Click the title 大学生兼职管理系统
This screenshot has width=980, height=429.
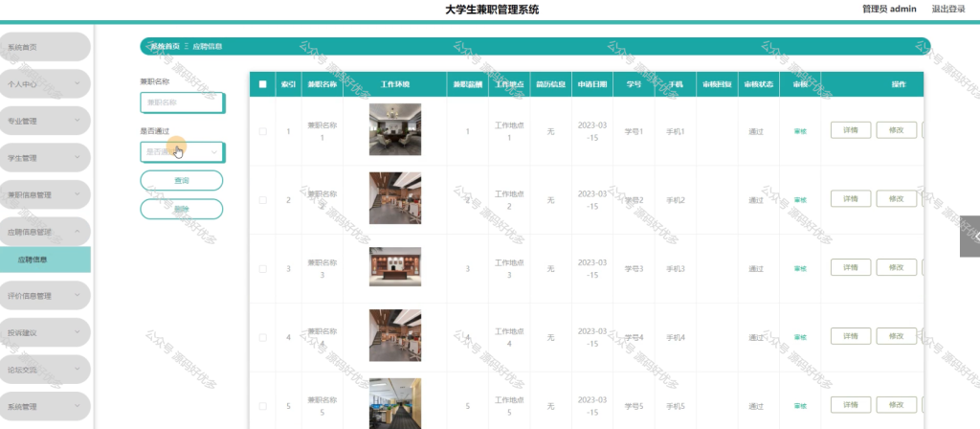click(x=492, y=10)
